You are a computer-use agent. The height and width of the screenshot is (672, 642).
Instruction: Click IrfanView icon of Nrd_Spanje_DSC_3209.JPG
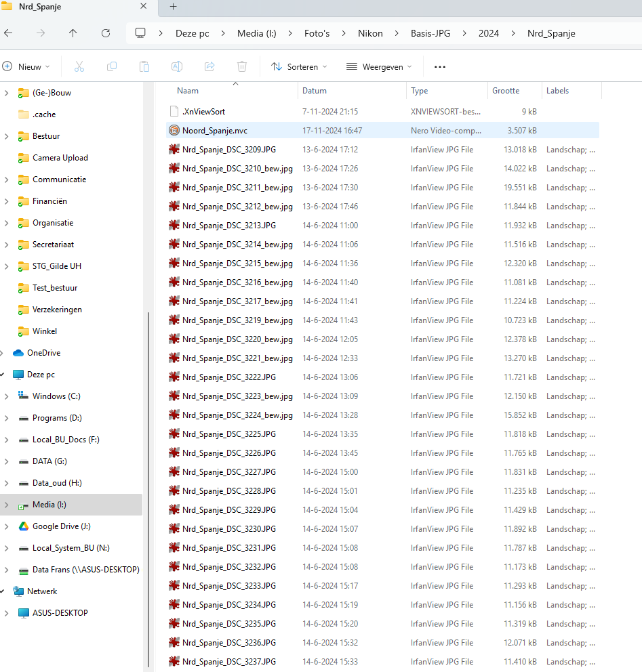pos(174,149)
